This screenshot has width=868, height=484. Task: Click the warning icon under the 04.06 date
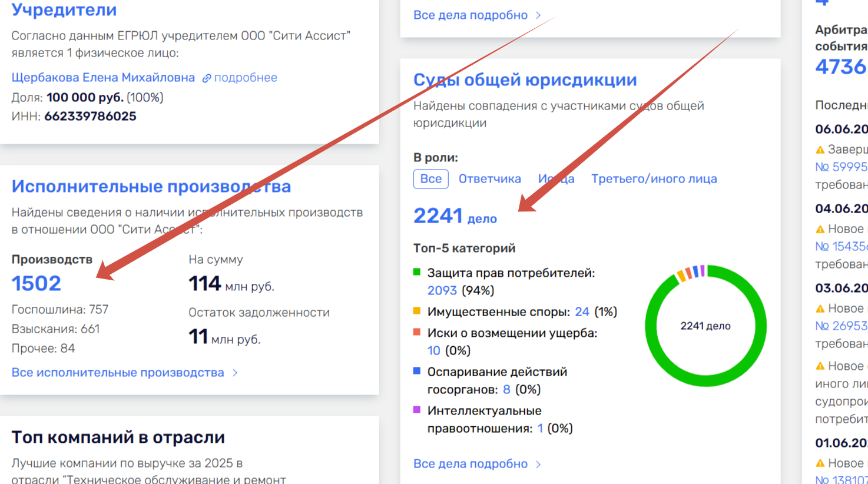820,229
